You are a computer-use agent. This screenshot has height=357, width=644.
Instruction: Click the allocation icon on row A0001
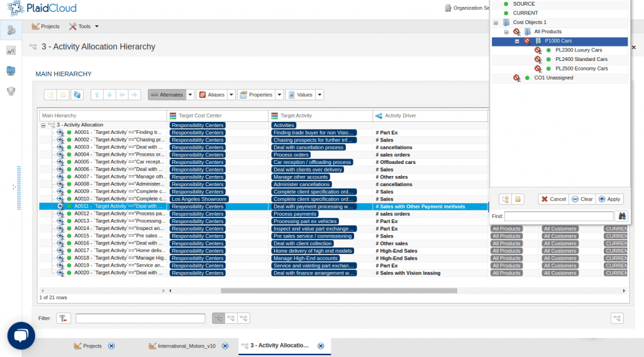coord(60,133)
